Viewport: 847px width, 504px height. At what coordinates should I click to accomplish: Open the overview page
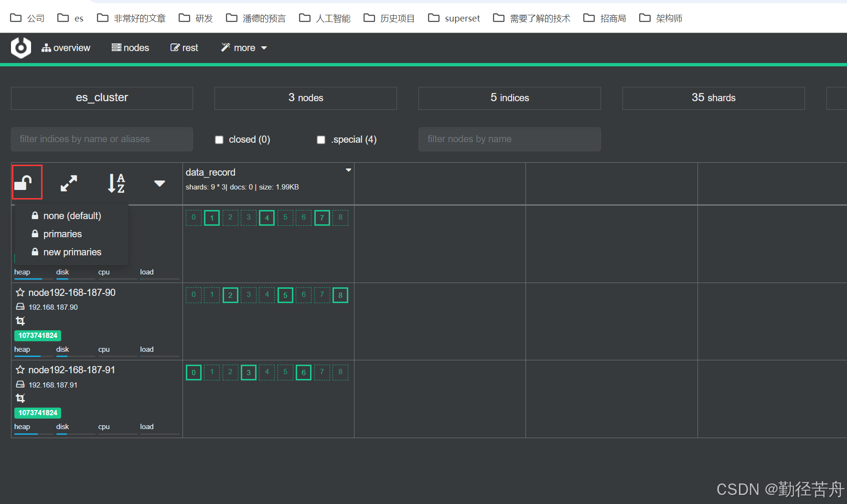(x=66, y=48)
